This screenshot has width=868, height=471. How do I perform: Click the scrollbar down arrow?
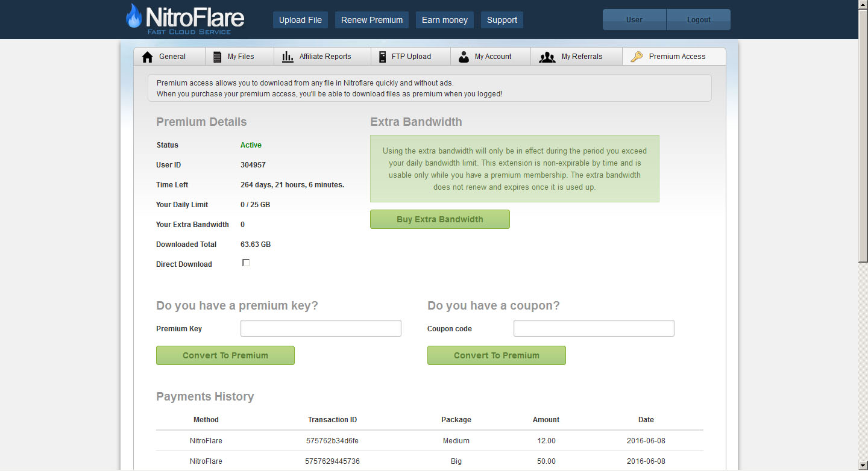coord(863,466)
